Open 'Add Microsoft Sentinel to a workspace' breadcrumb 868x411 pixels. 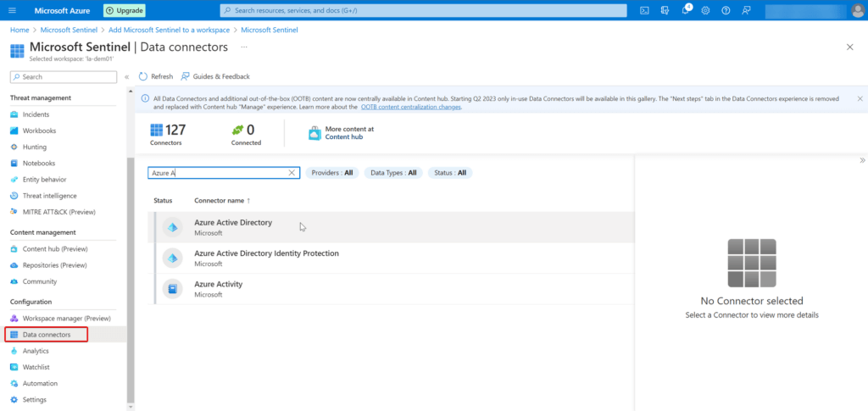169,30
